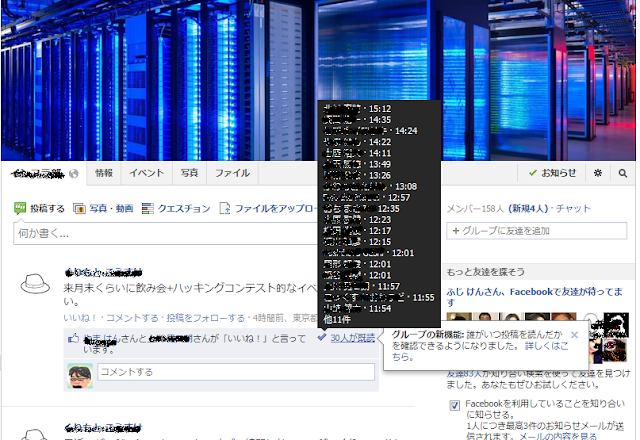Focus the コメントする comment box
Screen dimensions: 640x440
236,372
